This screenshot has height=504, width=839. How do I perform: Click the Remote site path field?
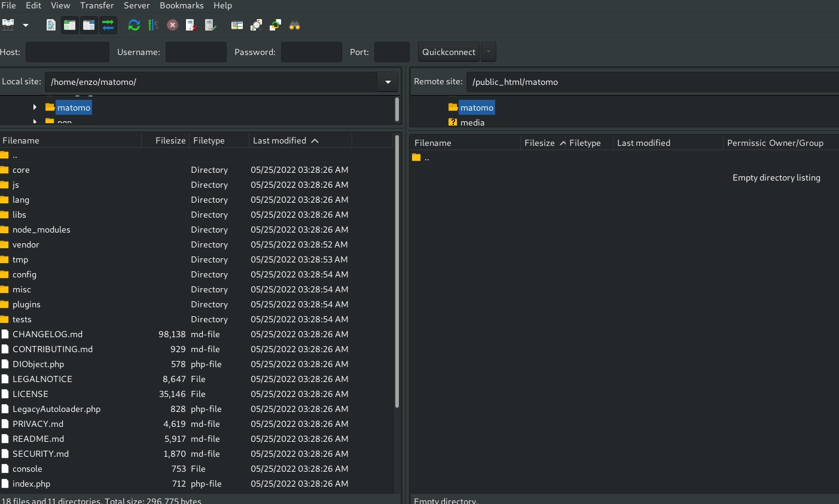coord(652,82)
